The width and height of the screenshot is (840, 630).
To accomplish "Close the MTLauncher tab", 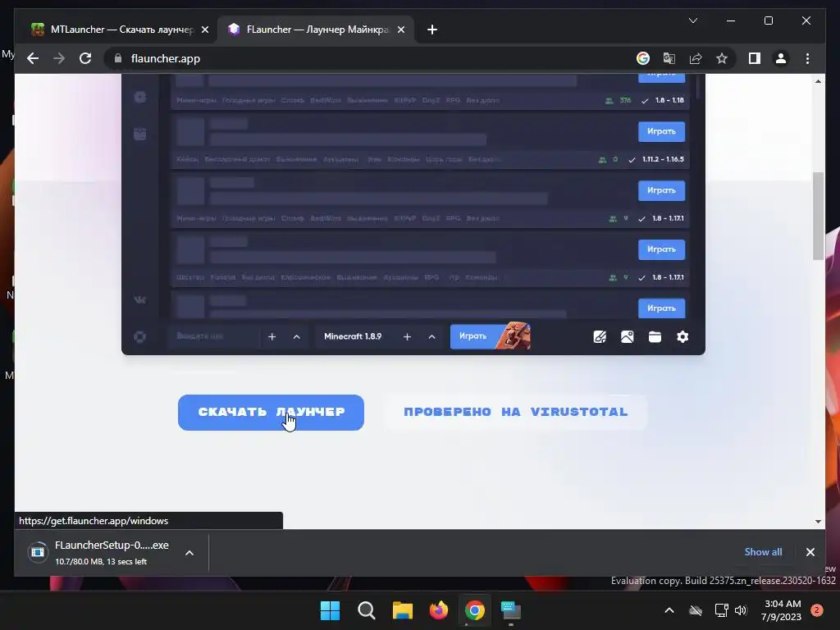I will pos(204,30).
